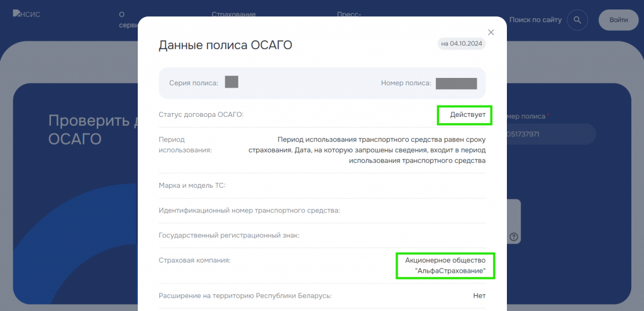This screenshot has height=311, width=644.
Task: Click the Поиск по сайту label
Action: (x=535, y=20)
